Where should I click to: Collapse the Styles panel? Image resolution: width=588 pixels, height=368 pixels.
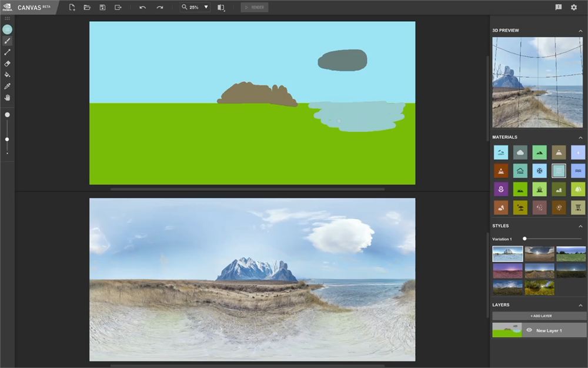point(580,226)
